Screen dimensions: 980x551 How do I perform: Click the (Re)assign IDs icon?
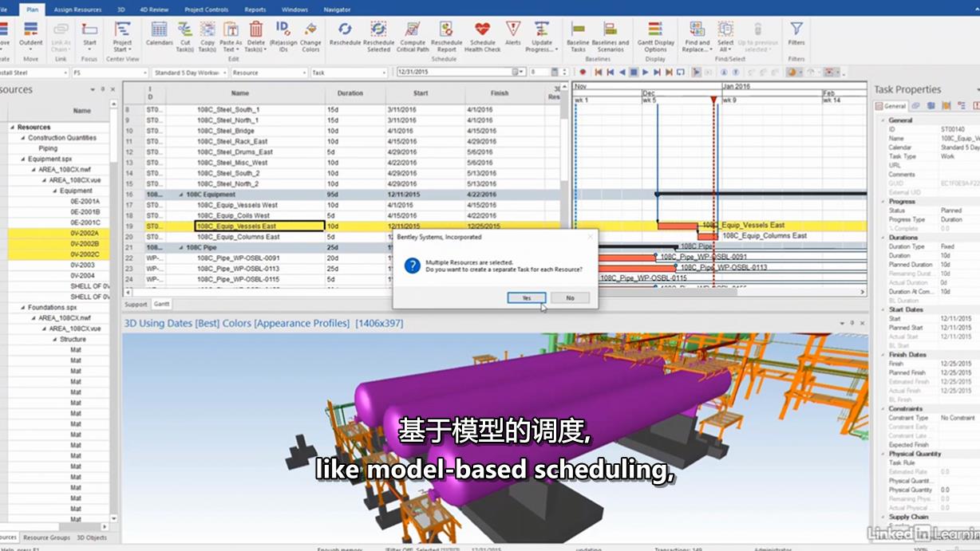click(283, 36)
